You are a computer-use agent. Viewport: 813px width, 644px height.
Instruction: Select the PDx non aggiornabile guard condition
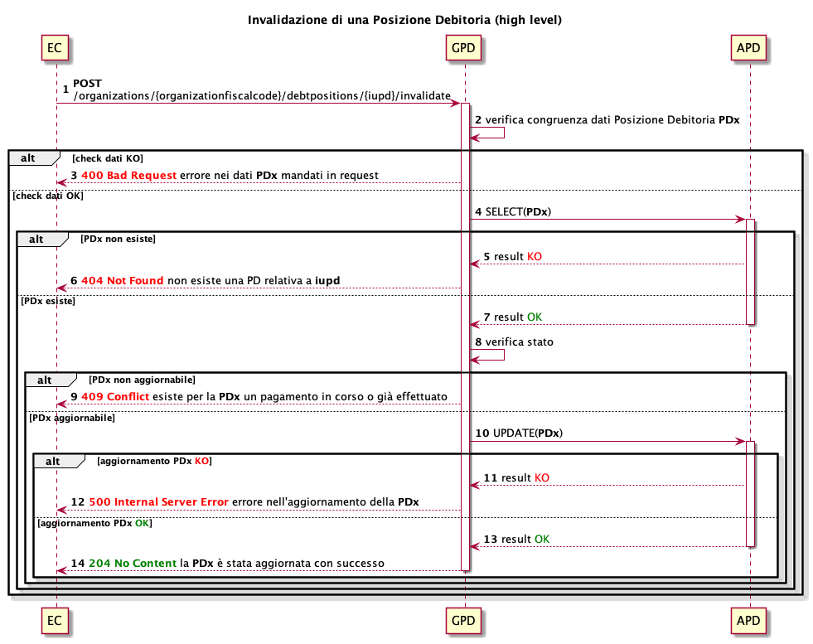coord(142,380)
